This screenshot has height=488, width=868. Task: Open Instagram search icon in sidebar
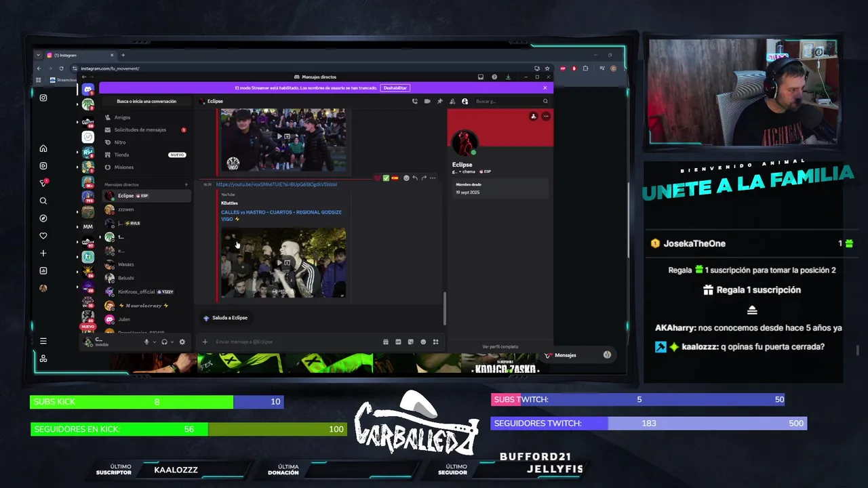pos(43,201)
